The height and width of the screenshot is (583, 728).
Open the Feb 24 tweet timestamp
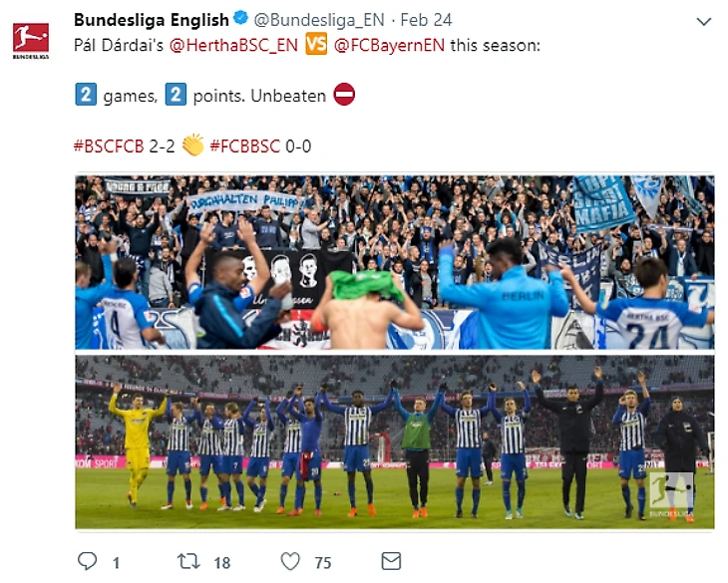click(x=426, y=20)
